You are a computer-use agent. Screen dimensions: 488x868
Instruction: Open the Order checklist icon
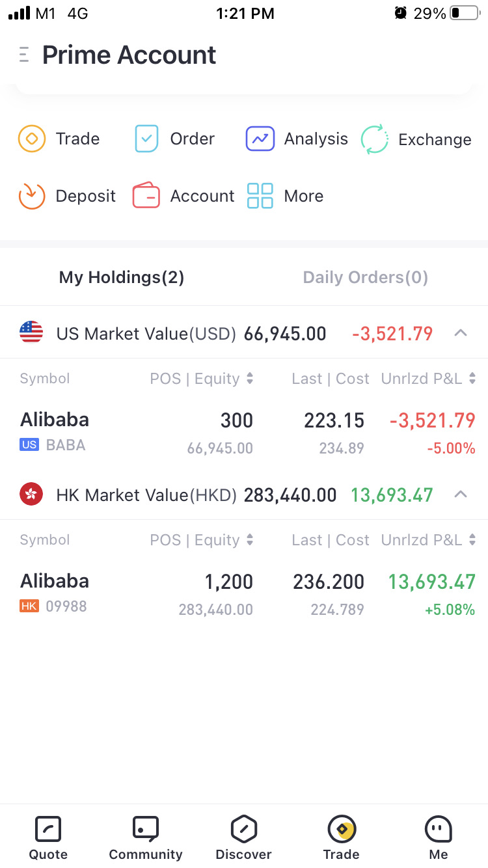tap(146, 139)
